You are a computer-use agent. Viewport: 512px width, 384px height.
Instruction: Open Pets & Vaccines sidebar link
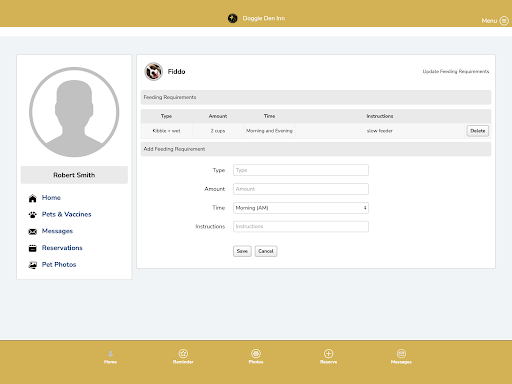(66, 214)
